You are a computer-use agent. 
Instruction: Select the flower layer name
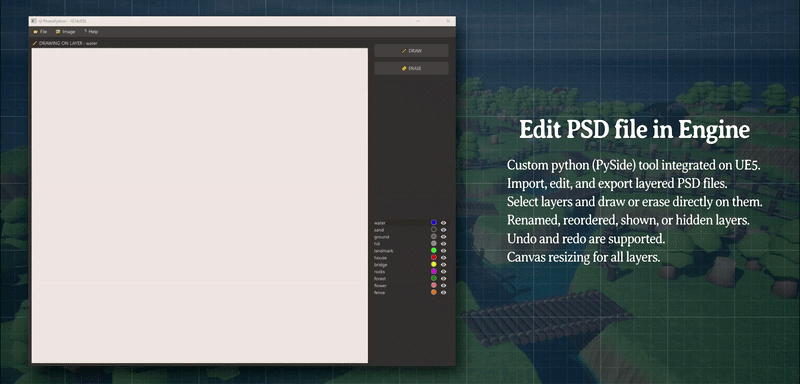click(381, 286)
